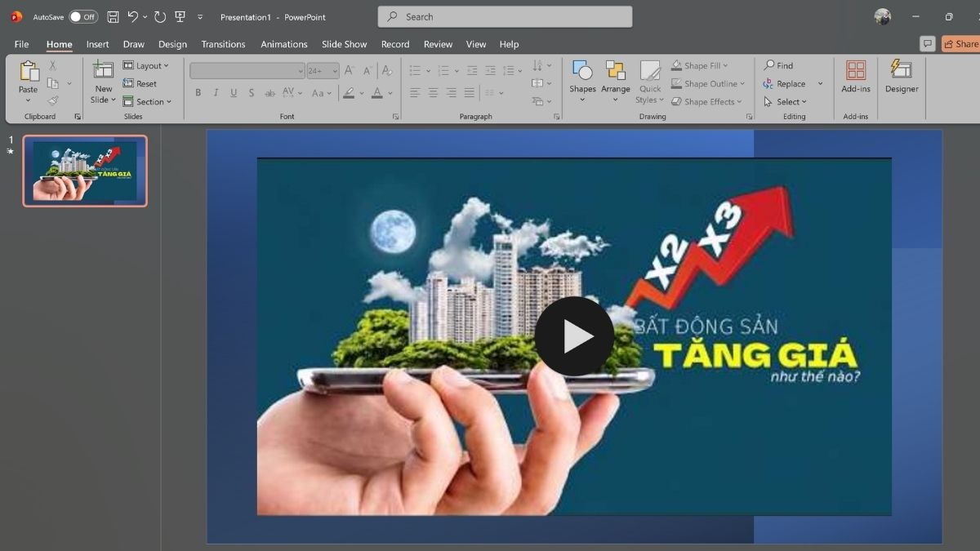Screen dimensions: 980x551
Task: Click in the Search box
Action: click(x=505, y=16)
